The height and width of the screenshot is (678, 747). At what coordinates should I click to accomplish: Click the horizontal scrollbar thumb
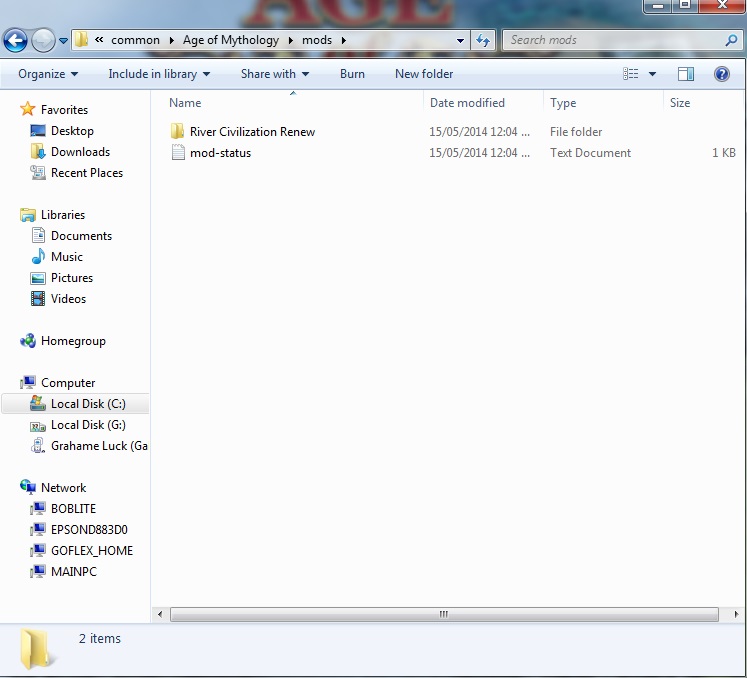tap(444, 614)
